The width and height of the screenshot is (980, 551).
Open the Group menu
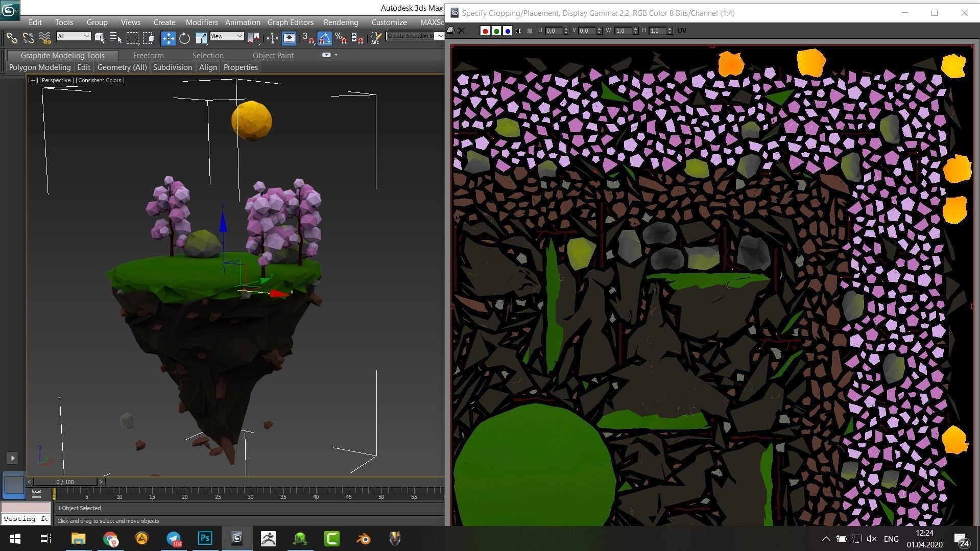click(97, 22)
